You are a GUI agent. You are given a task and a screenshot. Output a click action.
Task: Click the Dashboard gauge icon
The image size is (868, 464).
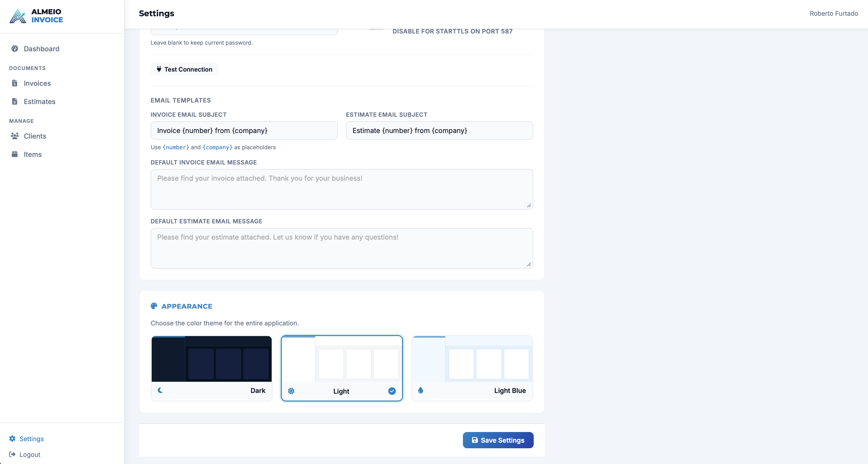coord(14,48)
